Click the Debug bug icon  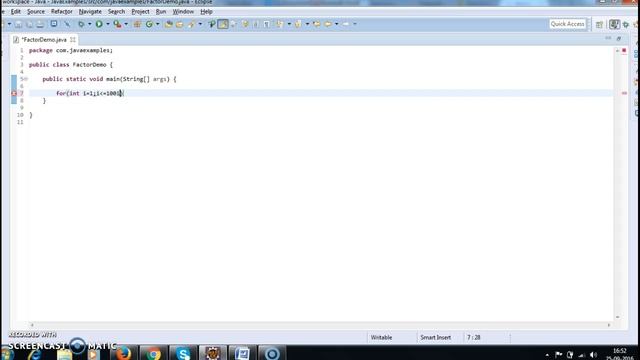[81, 24]
